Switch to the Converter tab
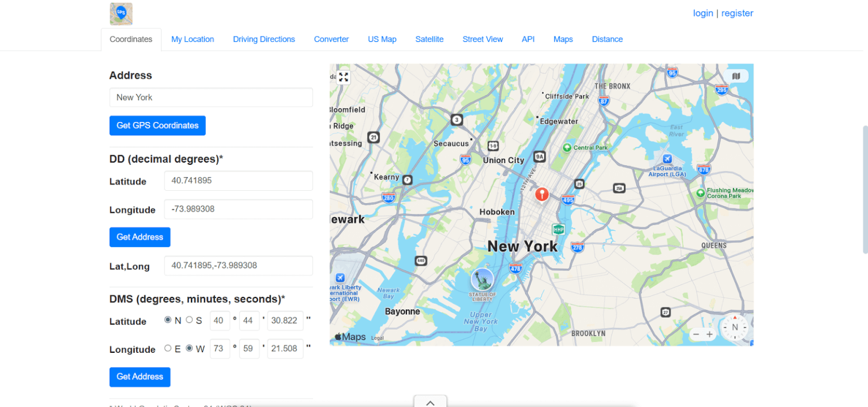Screen dimensions: 868x407 (331, 39)
